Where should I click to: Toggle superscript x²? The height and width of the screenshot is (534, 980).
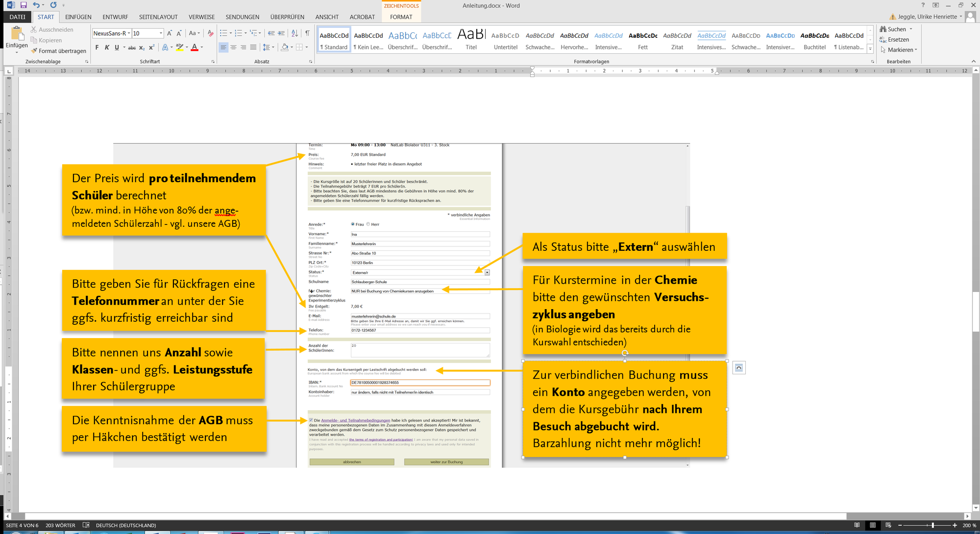pos(151,48)
